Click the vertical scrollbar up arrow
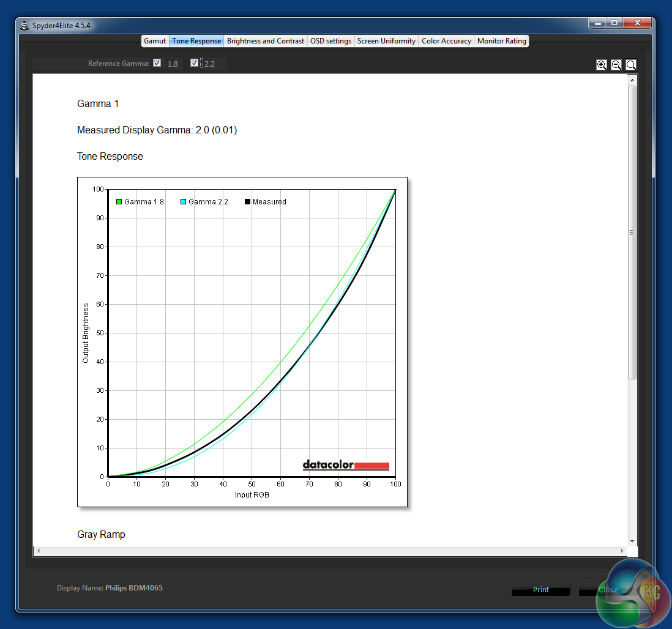Screen dimensions: 672x629 (x=632, y=80)
